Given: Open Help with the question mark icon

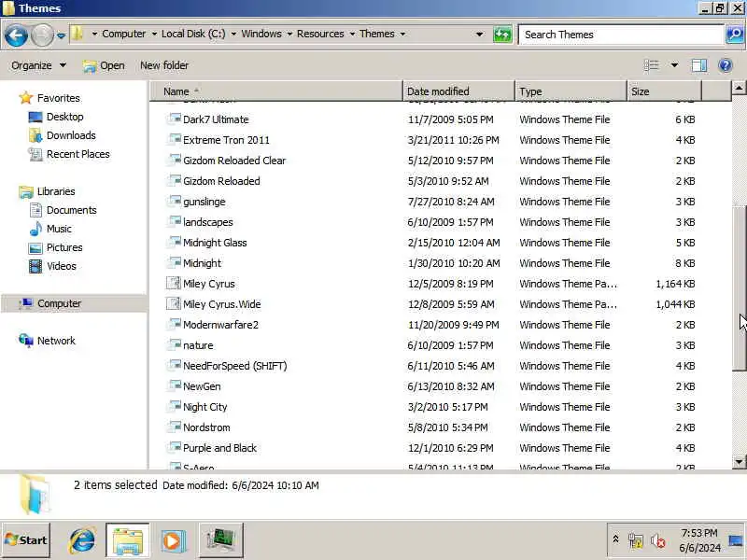Looking at the screenshot, I should point(726,65).
